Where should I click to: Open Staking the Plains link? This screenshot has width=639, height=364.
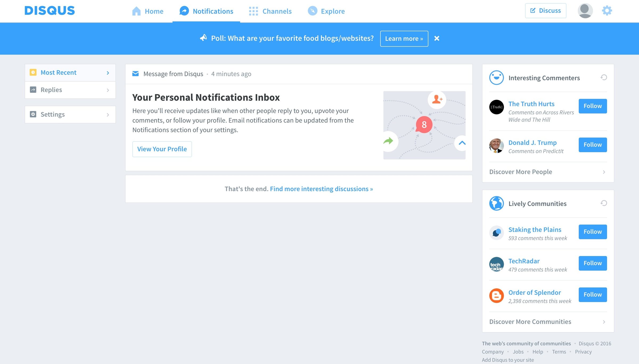535,229
